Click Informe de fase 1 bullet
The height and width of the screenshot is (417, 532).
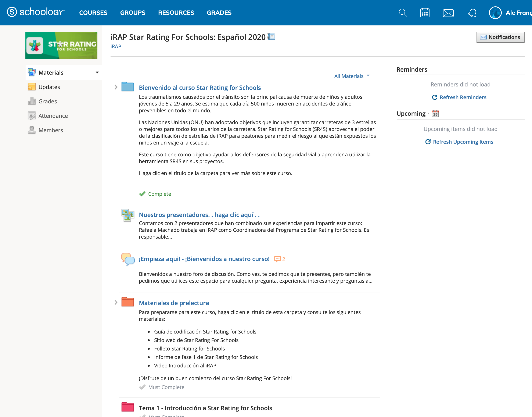coord(206,357)
